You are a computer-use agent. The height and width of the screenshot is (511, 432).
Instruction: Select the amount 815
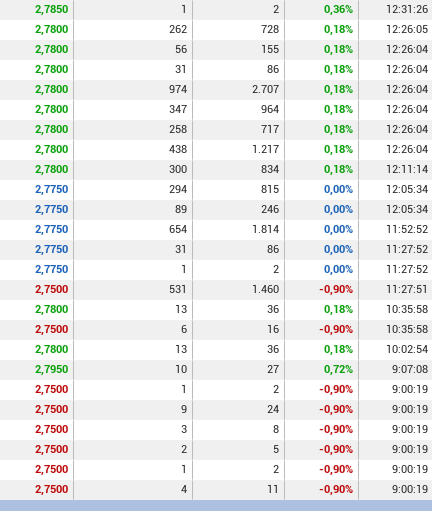point(270,189)
